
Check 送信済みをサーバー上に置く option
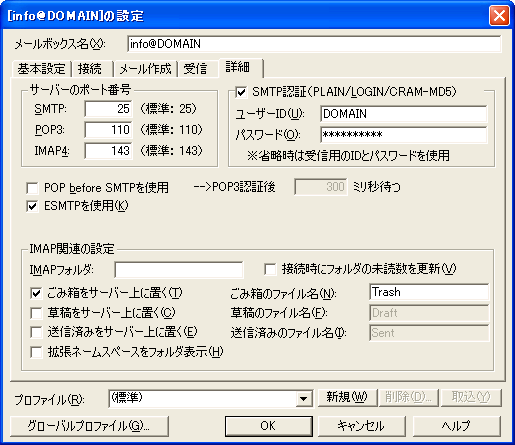(36, 332)
